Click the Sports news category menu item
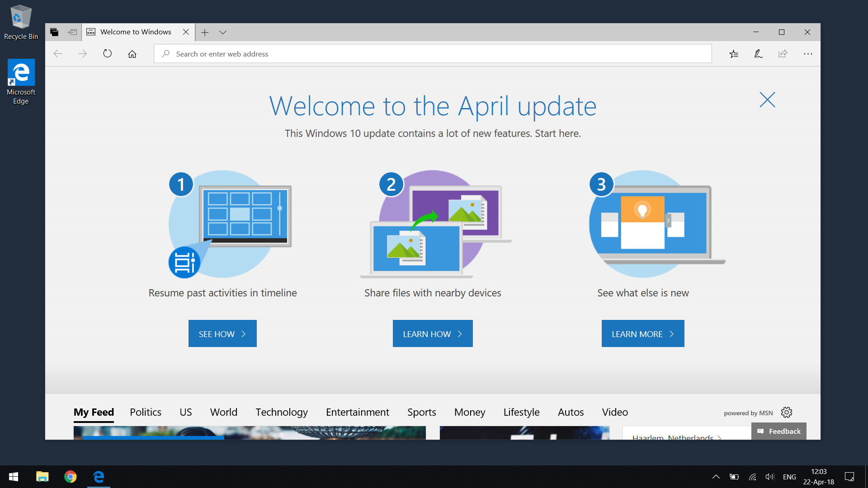Image resolution: width=868 pixels, height=488 pixels. point(422,412)
